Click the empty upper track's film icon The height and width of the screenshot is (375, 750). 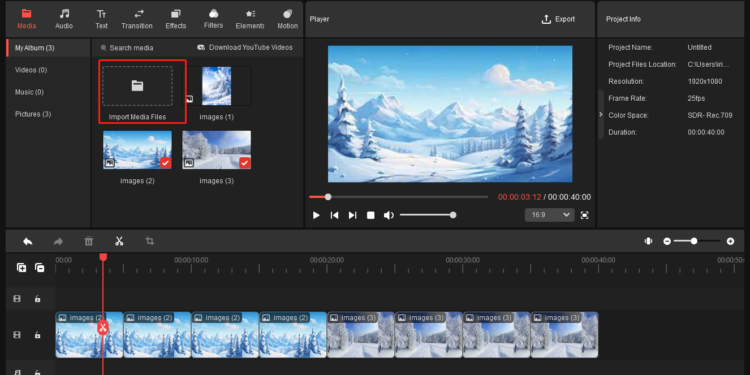pos(17,299)
